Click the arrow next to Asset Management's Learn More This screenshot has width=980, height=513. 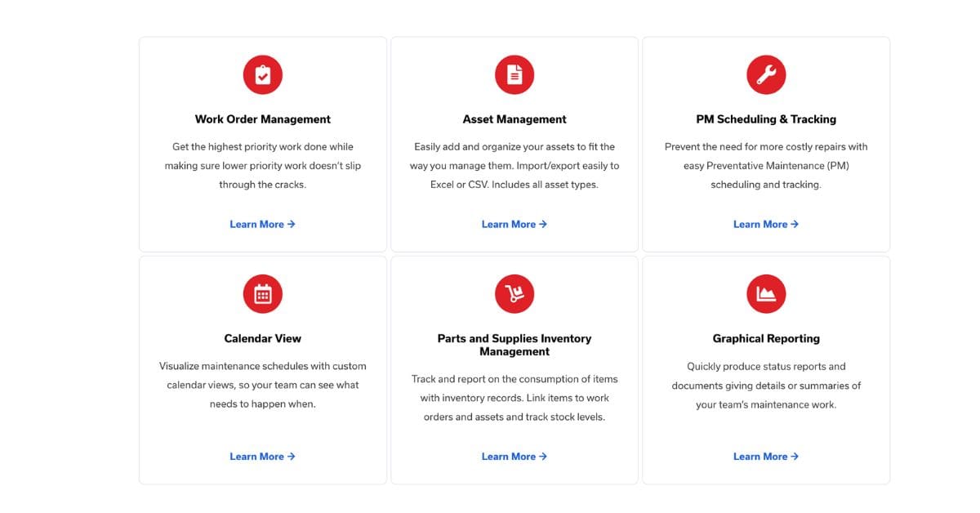541,224
